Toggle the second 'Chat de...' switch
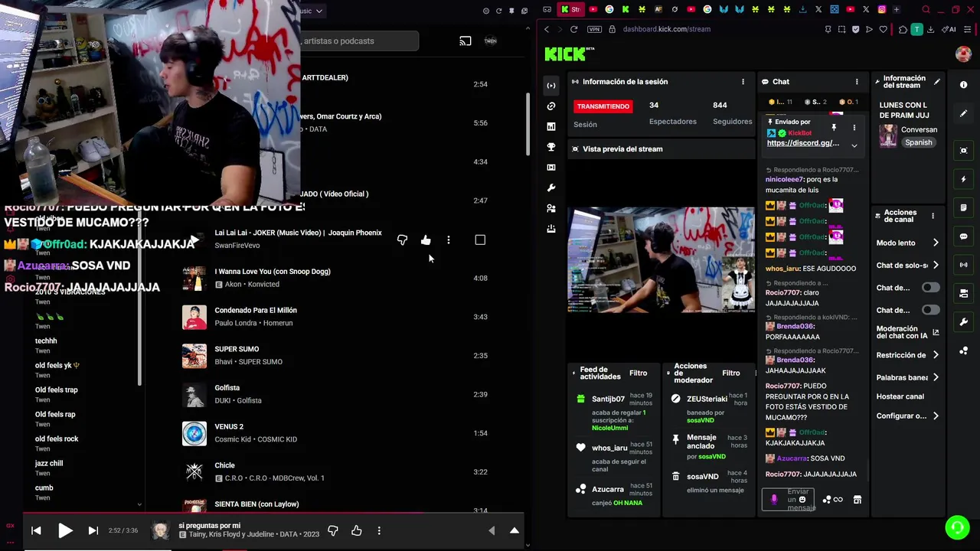980x551 pixels. 930,310
